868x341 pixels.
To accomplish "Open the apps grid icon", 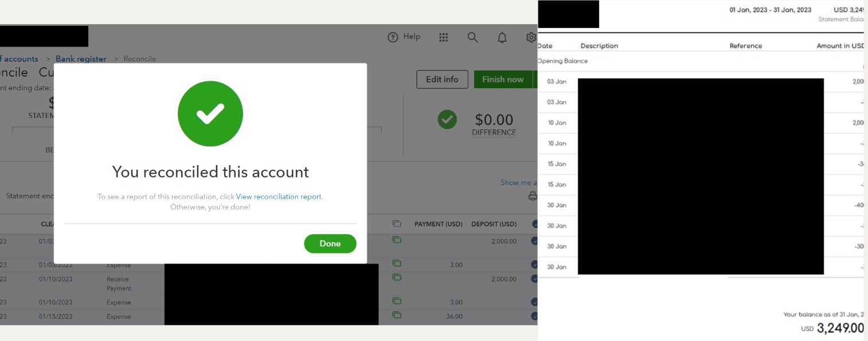I will [x=443, y=37].
